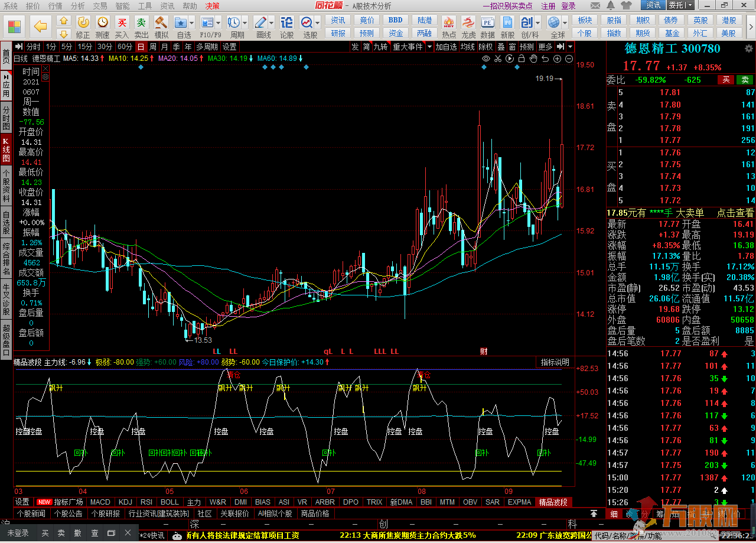756x543 pixels.
Task: Expand the 全球 dropdown arrow
Action: pyautogui.click(x=565, y=23)
